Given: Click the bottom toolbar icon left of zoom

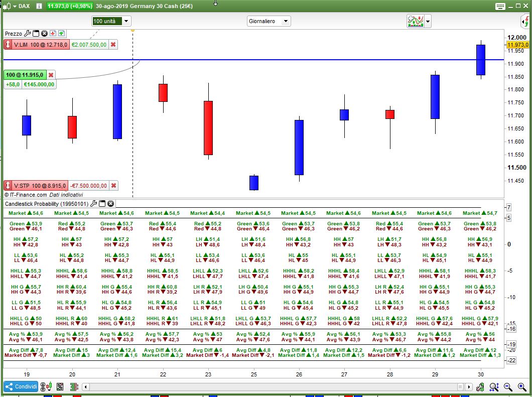Looking at the screenshot, I should click(480, 387).
